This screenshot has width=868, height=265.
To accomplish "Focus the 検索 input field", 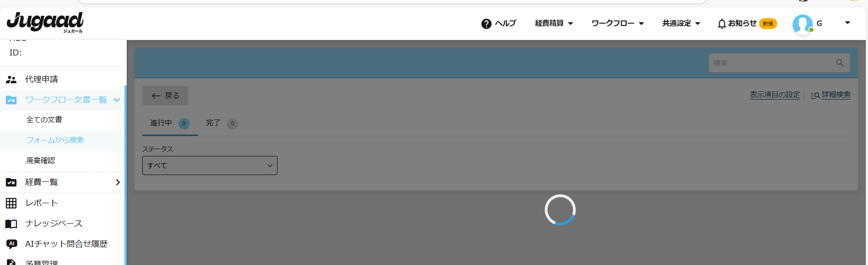I will coord(772,63).
